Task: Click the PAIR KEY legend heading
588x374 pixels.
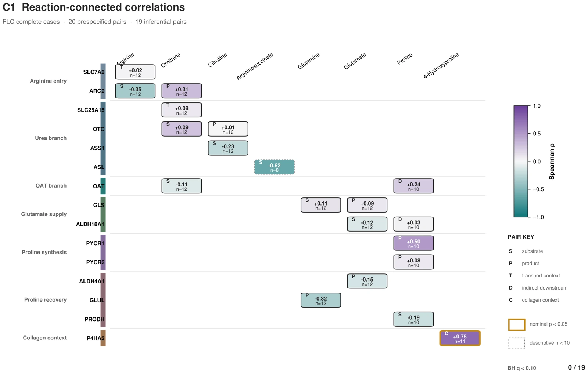Action: (521, 237)
